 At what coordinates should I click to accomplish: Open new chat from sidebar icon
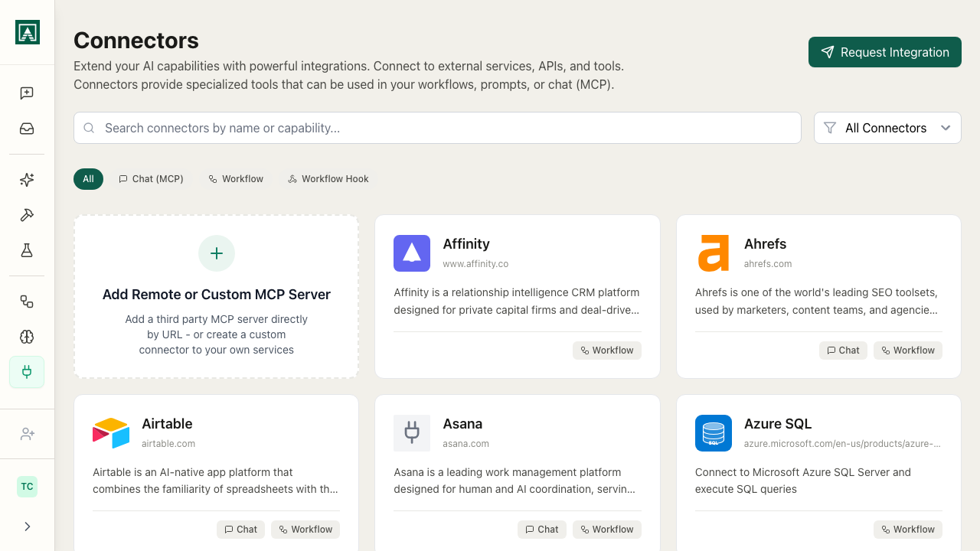(27, 93)
